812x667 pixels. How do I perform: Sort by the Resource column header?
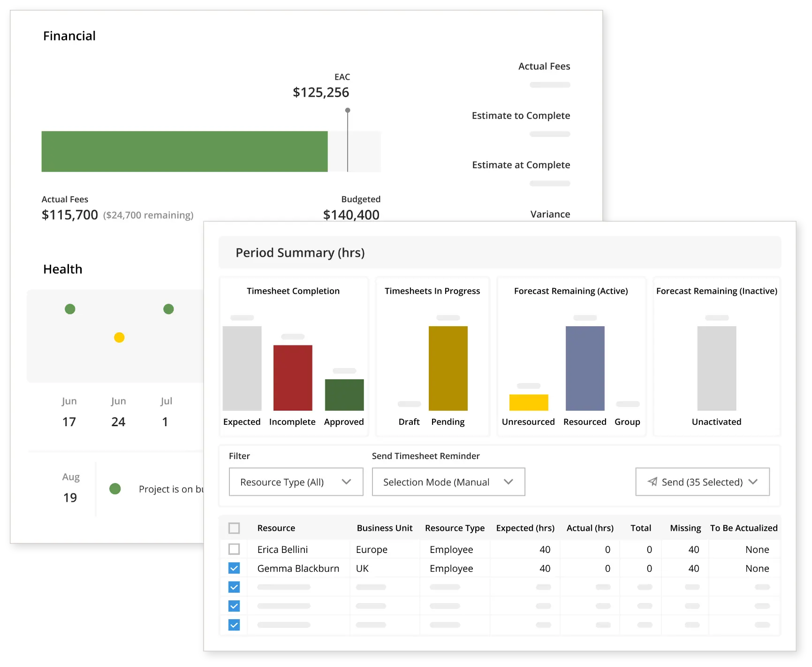[x=276, y=528]
